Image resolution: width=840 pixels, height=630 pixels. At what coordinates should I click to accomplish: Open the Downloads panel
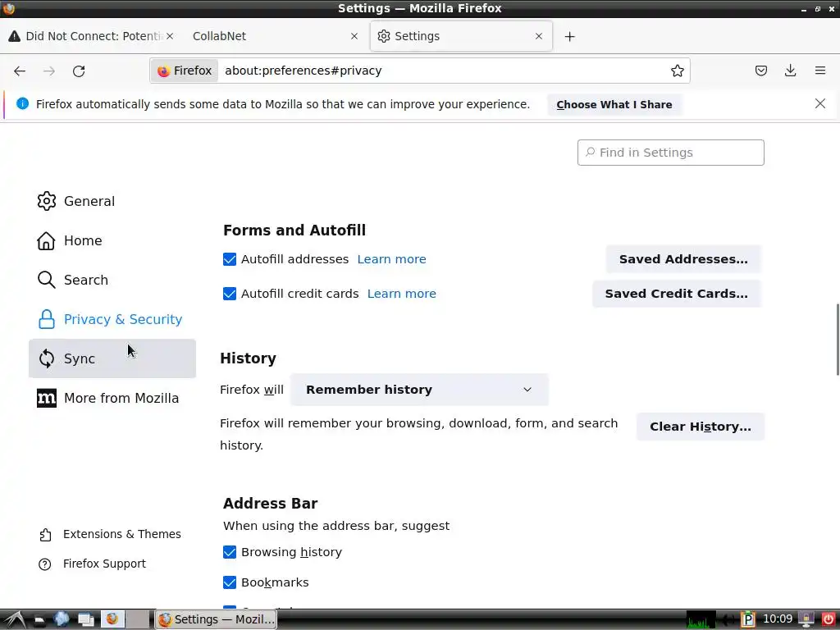790,71
